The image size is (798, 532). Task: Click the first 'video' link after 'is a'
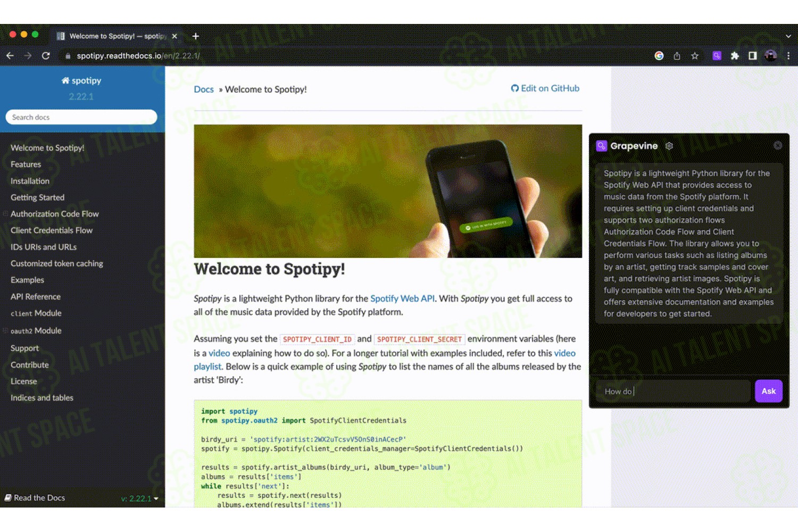219,353
